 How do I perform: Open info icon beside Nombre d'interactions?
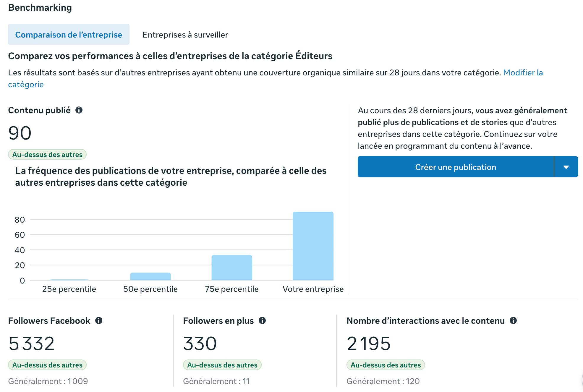(x=513, y=320)
